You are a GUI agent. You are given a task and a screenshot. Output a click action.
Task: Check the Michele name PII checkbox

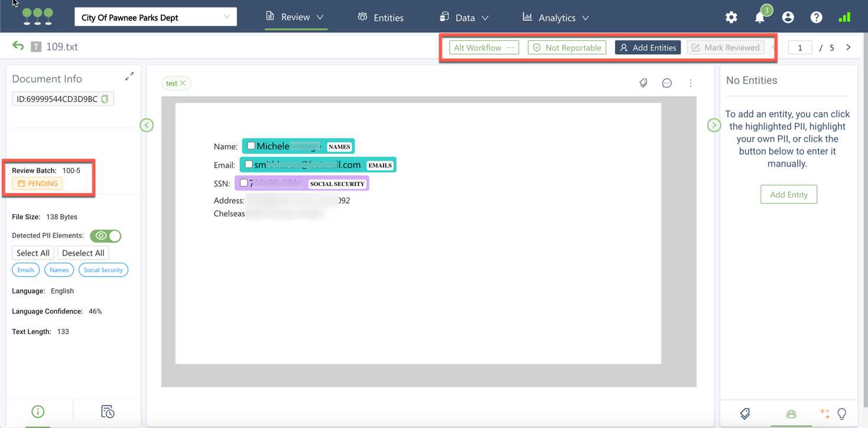click(x=251, y=146)
